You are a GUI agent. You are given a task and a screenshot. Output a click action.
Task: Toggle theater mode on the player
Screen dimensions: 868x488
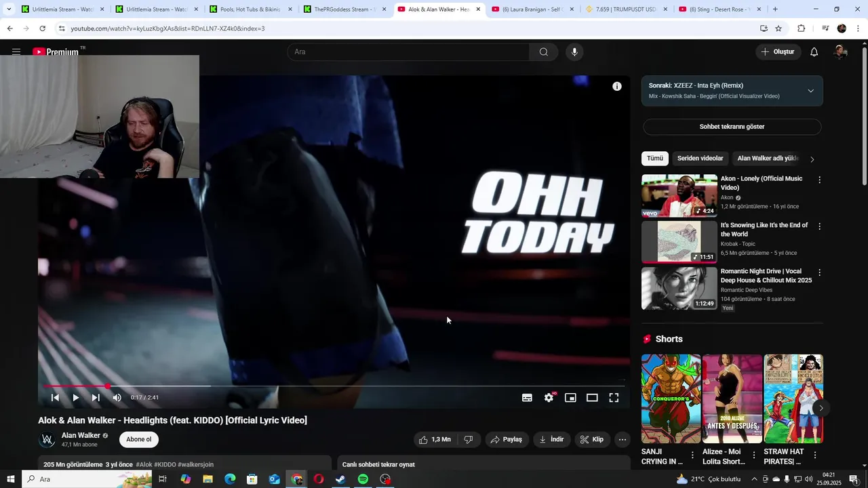point(592,398)
